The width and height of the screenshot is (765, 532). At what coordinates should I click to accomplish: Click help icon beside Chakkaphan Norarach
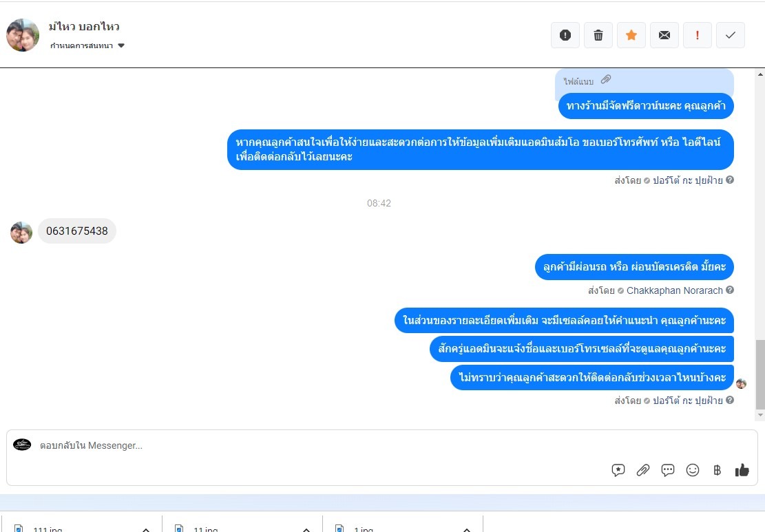(730, 290)
